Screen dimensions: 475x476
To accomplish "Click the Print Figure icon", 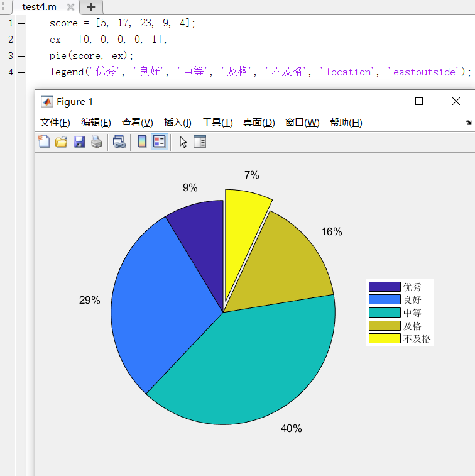I will point(97,141).
